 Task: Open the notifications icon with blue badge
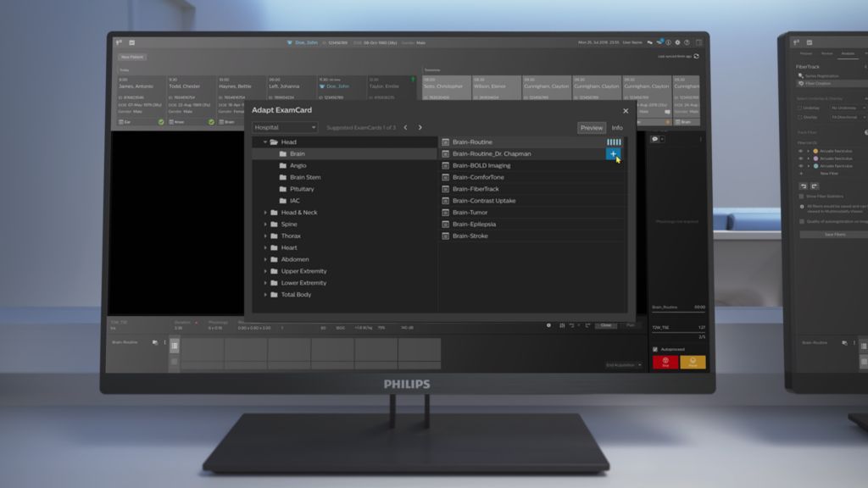[659, 42]
